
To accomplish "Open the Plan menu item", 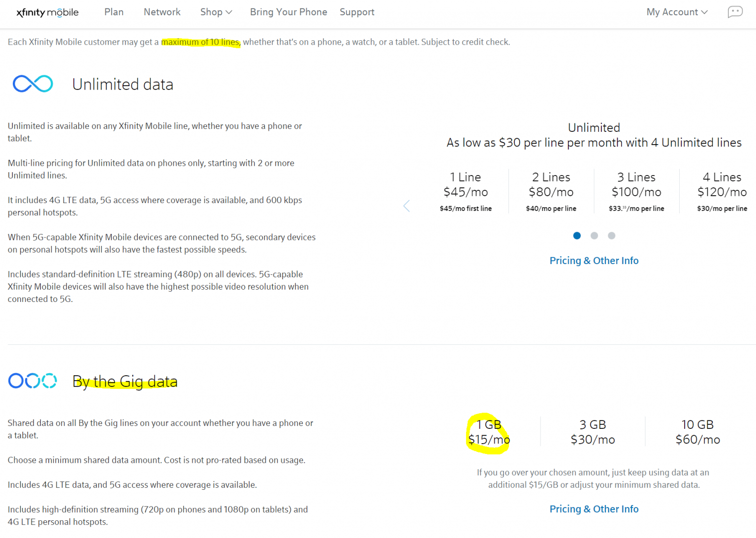I will click(114, 12).
